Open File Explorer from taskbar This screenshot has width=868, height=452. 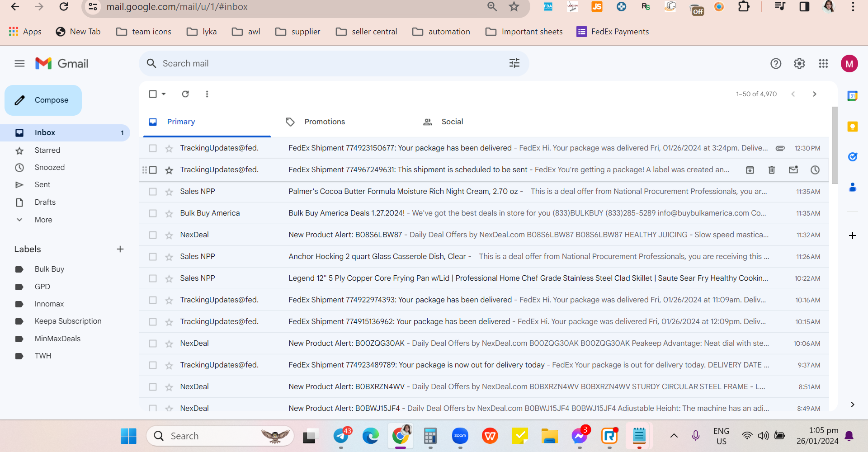(x=549, y=436)
